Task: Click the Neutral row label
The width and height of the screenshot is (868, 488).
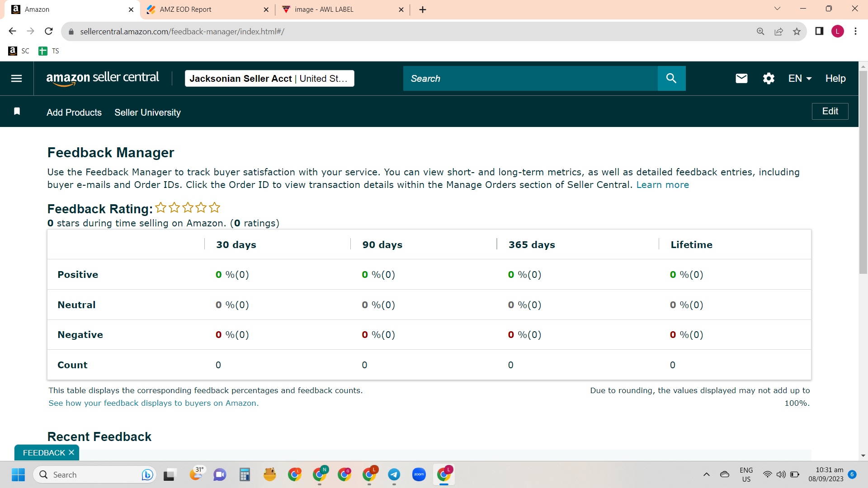Action: pos(76,305)
